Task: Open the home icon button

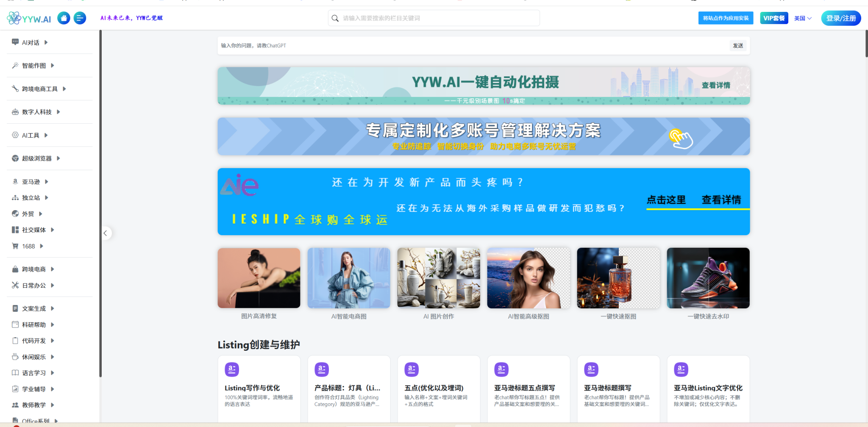Action: (x=64, y=18)
